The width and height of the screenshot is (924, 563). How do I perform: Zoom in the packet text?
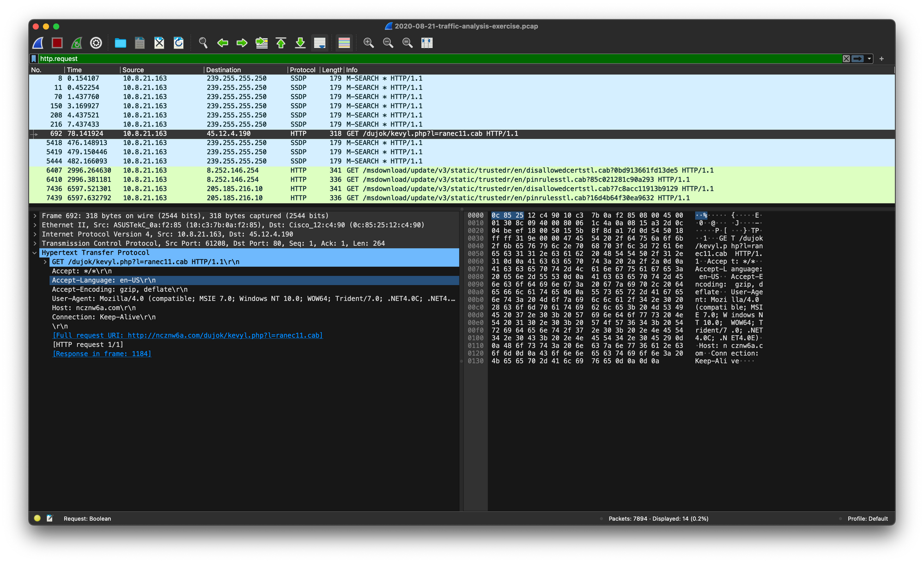(x=369, y=43)
